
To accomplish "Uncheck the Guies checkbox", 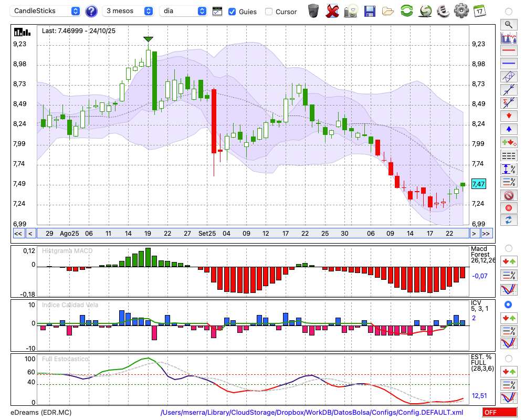I will (232, 12).
